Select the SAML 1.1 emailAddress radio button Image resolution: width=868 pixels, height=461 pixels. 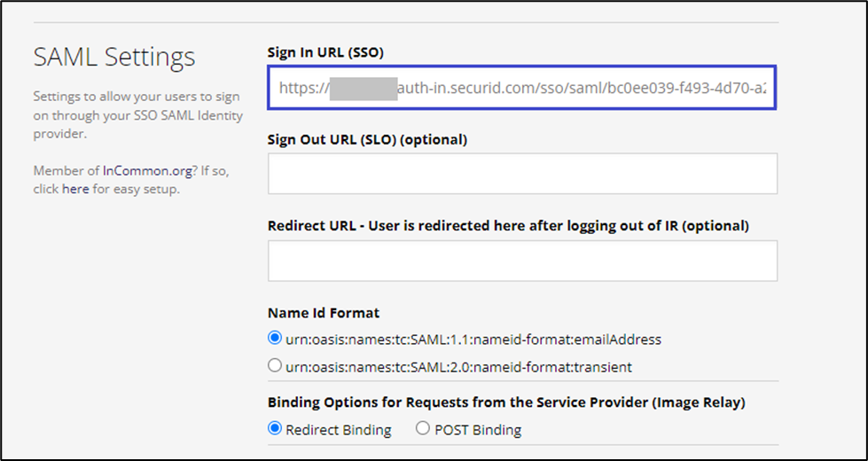[274, 339]
